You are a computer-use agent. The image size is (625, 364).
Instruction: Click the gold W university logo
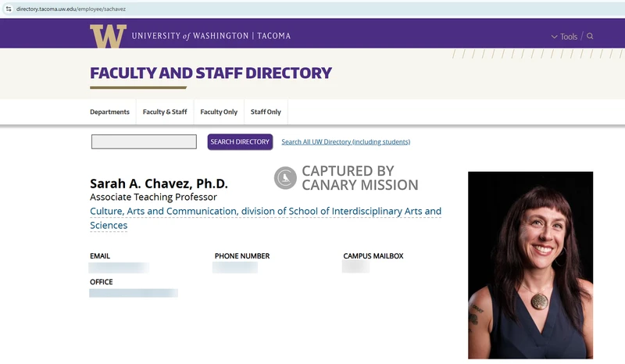108,36
